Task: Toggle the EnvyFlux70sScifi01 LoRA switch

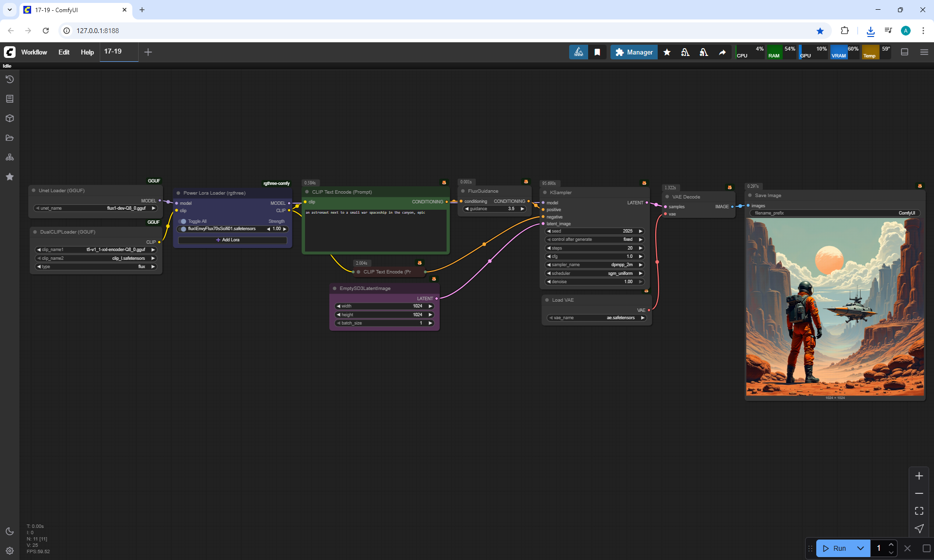Action: pos(183,229)
